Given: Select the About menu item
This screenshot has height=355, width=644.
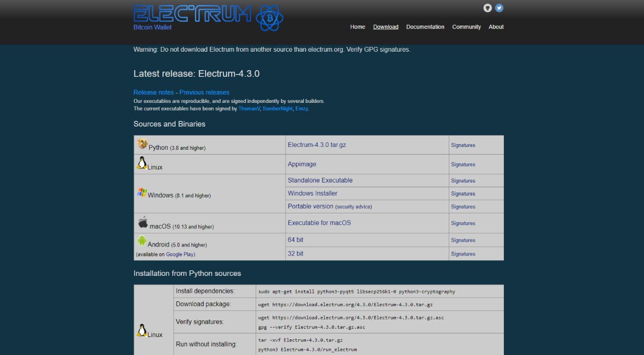Looking at the screenshot, I should click(496, 27).
